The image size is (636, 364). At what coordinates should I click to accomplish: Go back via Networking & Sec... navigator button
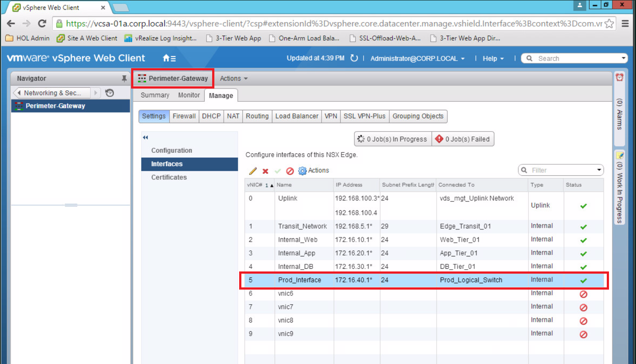tap(52, 93)
